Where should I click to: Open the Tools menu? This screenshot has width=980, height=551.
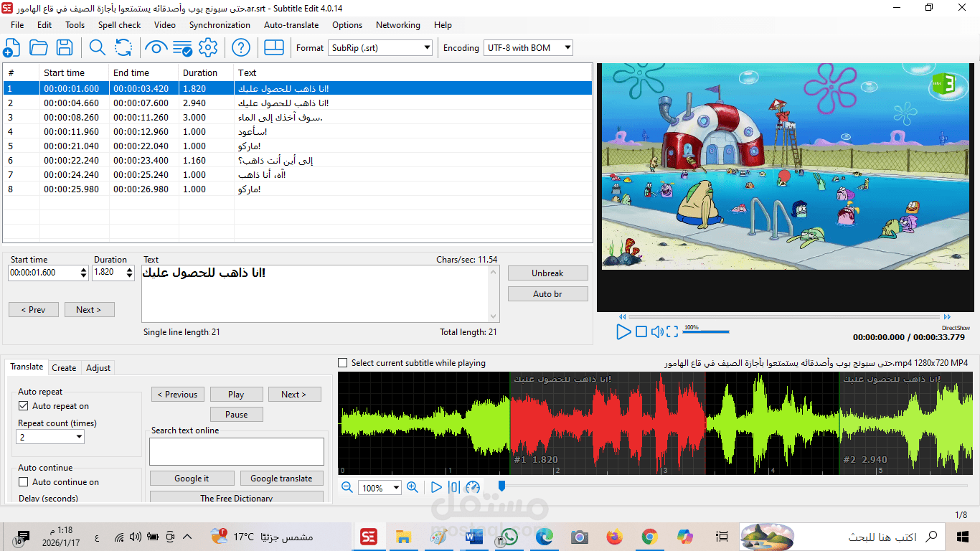tap(75, 24)
